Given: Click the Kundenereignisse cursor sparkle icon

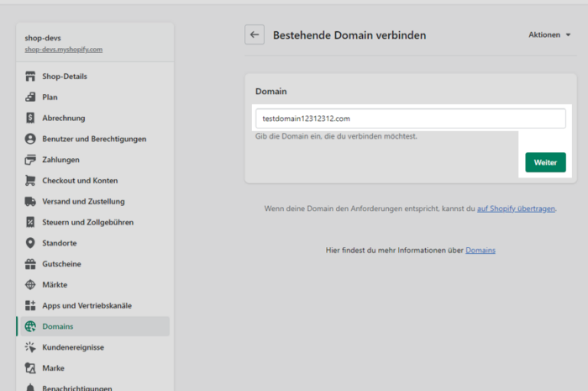Looking at the screenshot, I should (x=30, y=347).
